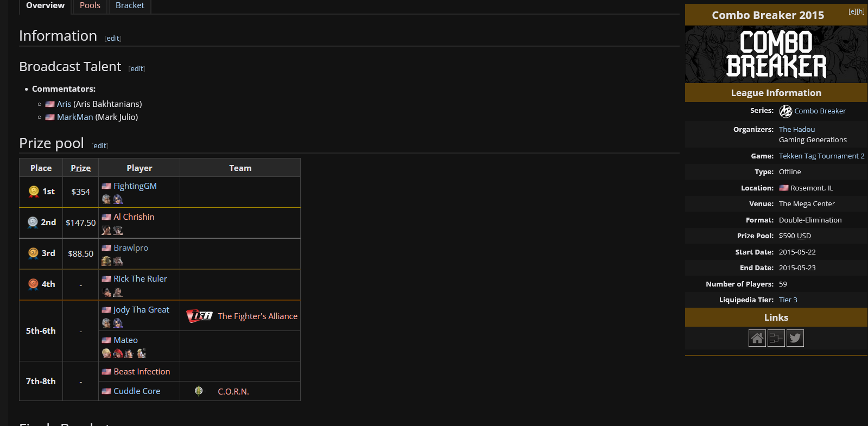Click the 2nd place silver medal icon
The width and height of the screenshot is (868, 426).
[33, 222]
